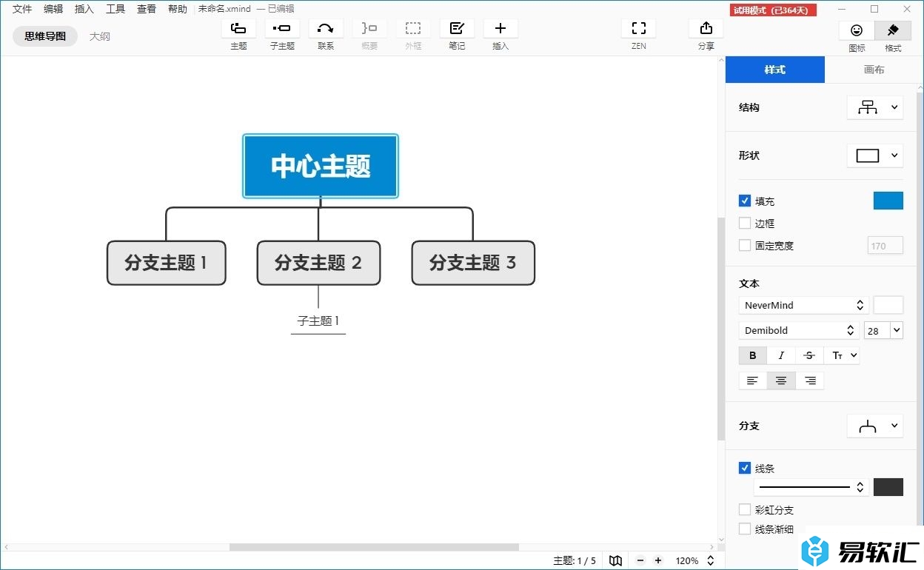
Task: Click the horizontal canvas scrollbar
Action: (x=374, y=547)
